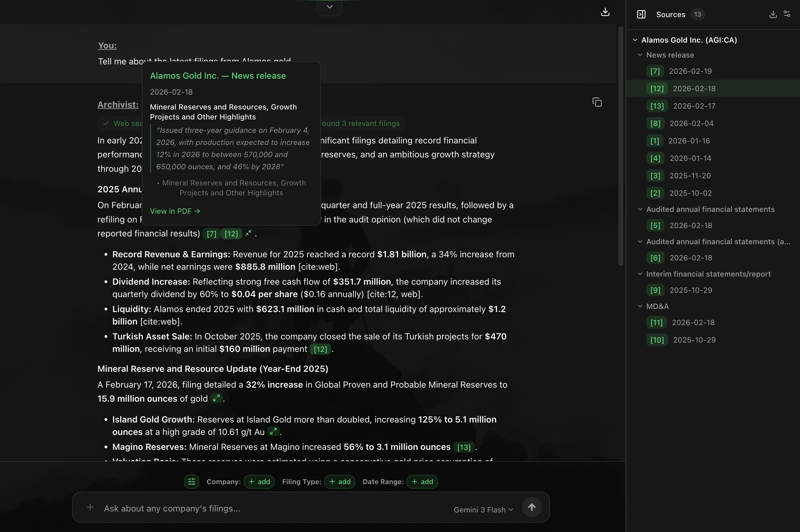
Task: Click citation [13] after Magino Reserves
Action: [x=463, y=447]
